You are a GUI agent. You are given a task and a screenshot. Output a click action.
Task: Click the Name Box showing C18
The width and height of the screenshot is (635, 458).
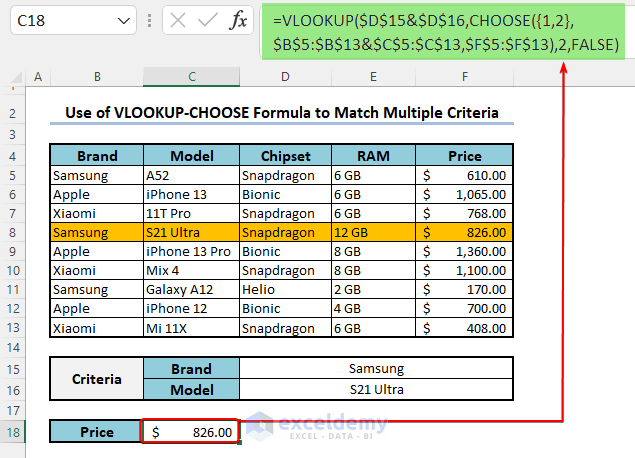pyautogui.click(x=73, y=20)
